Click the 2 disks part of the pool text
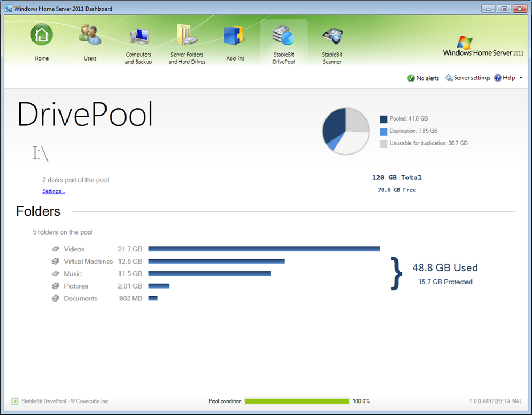532x415 pixels. (x=75, y=180)
